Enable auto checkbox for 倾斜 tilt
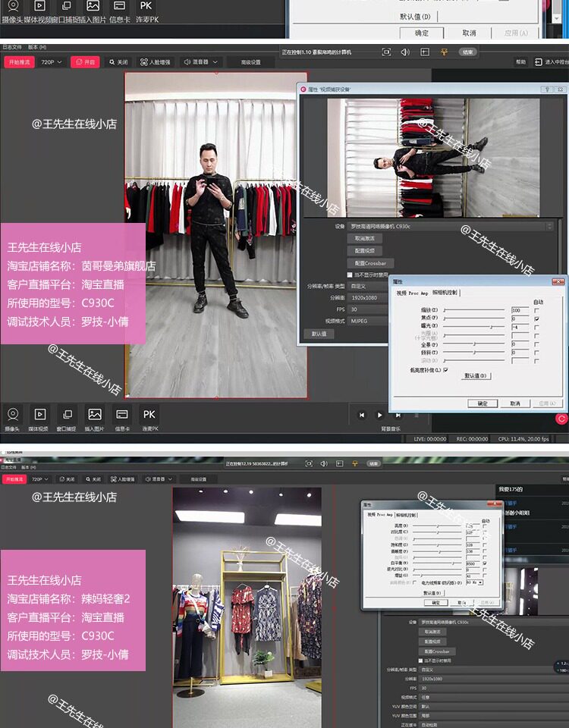This screenshot has height=728, width=569. tap(536, 353)
